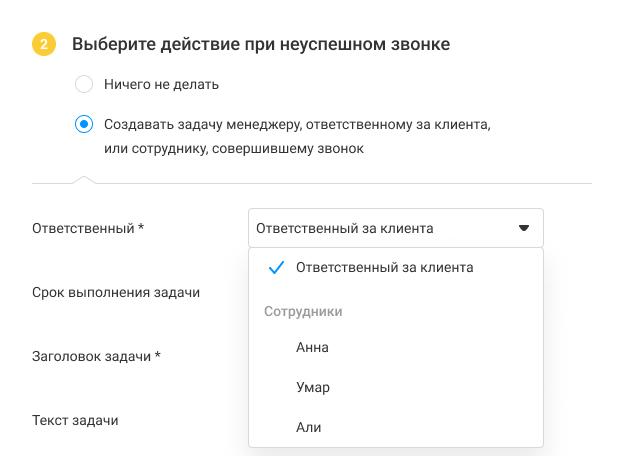Click the "Ответственный *" field label
This screenshot has width=624, height=456.
(x=88, y=228)
